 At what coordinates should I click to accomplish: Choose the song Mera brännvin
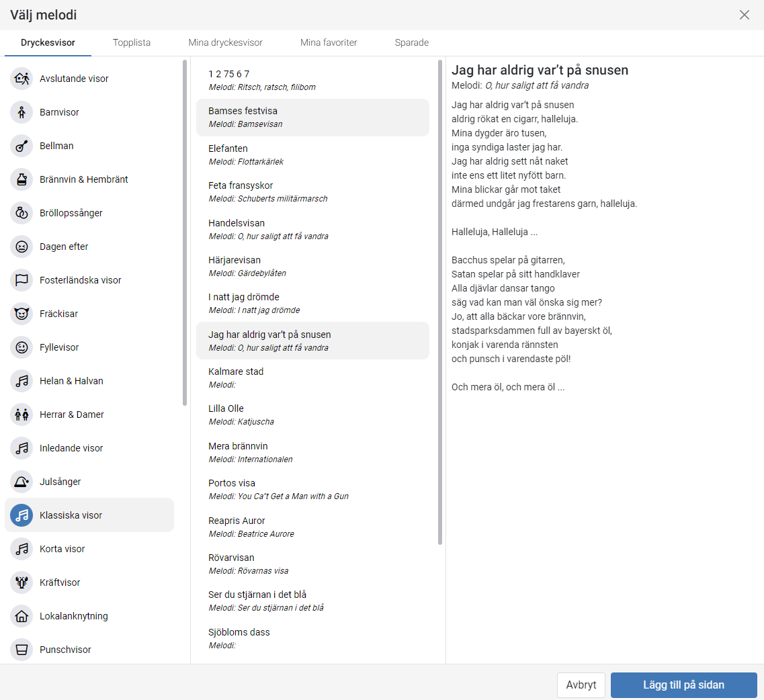pos(312,452)
